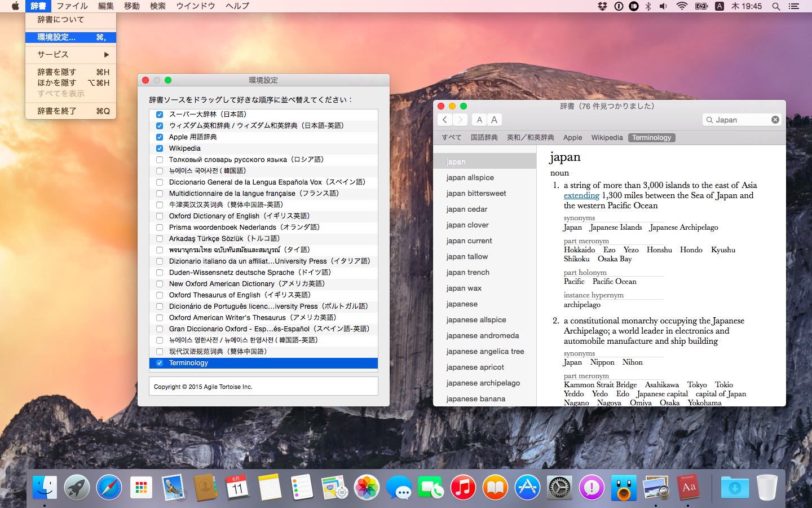The width and height of the screenshot is (812, 508).
Task: Launch Safari from the Dock
Action: (x=109, y=487)
